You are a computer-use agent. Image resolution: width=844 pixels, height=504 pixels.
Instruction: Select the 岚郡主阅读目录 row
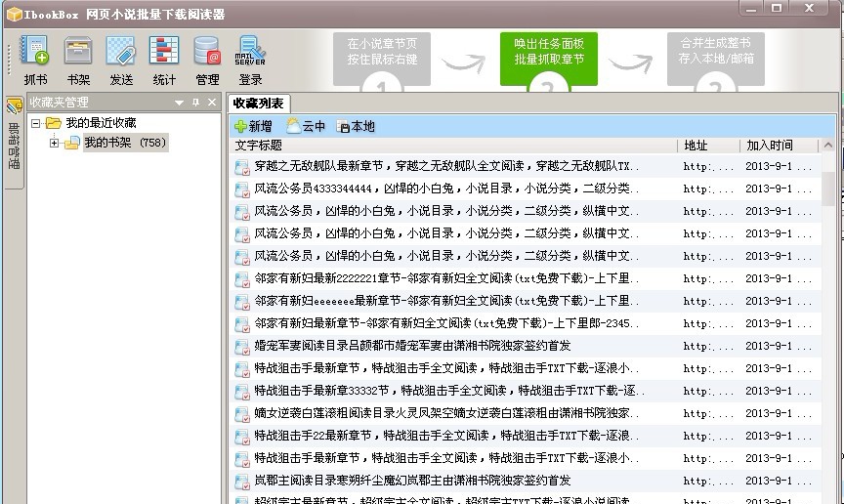tap(526, 481)
